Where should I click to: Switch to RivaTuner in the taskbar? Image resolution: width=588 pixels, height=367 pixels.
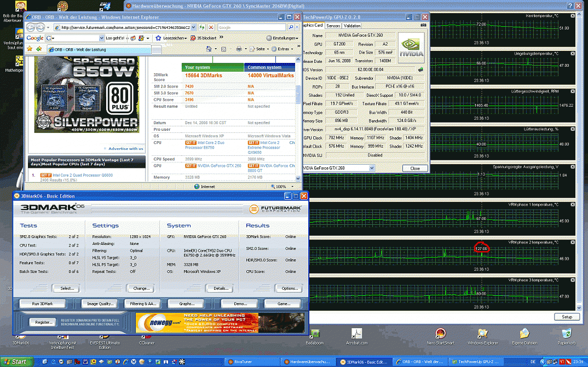pyautogui.click(x=252, y=362)
